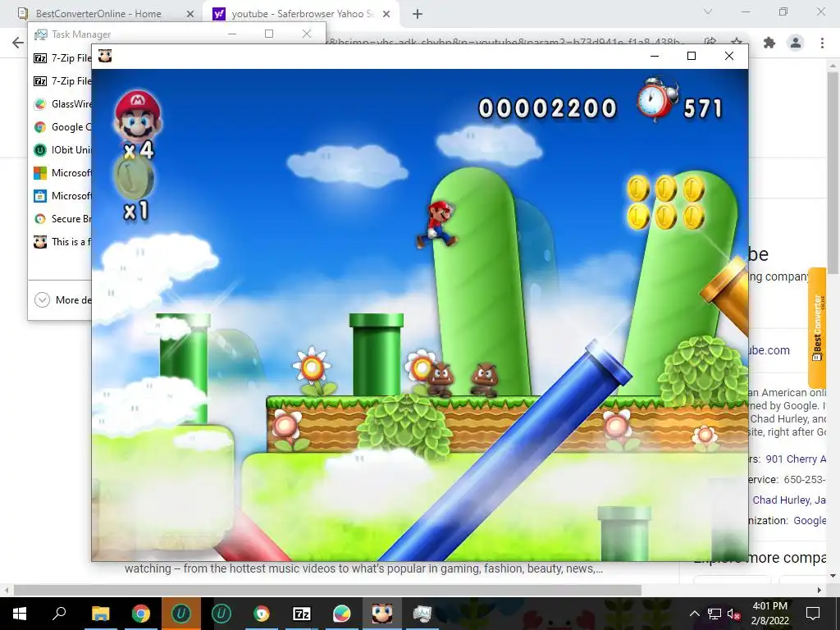The image size is (840, 630).
Task: Close the Task Manager window
Action: coord(307,34)
